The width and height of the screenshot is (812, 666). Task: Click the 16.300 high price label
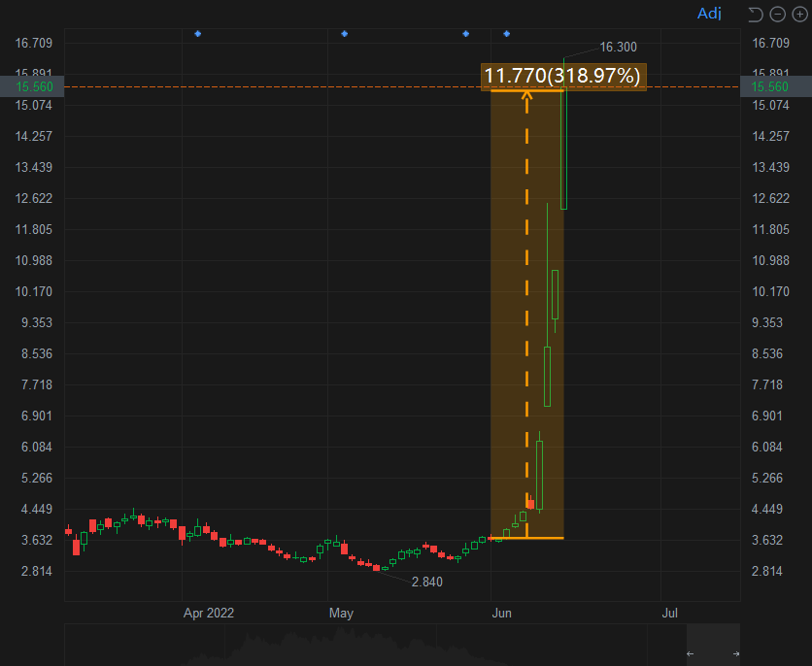tap(619, 48)
